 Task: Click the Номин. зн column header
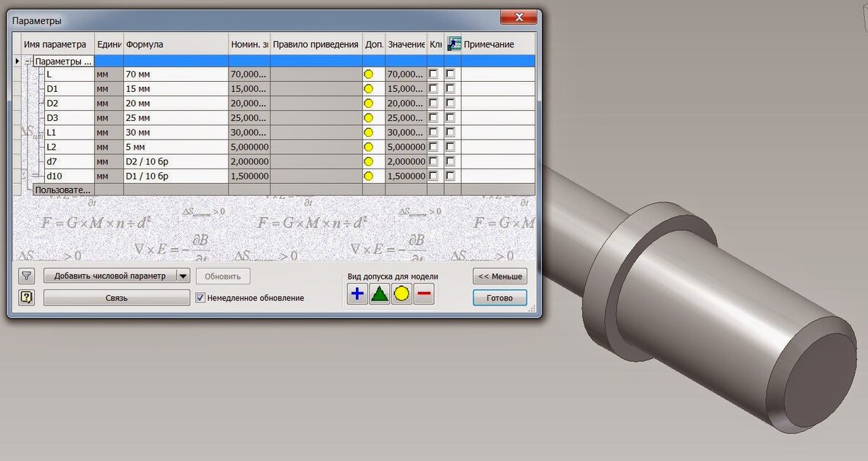coord(250,44)
